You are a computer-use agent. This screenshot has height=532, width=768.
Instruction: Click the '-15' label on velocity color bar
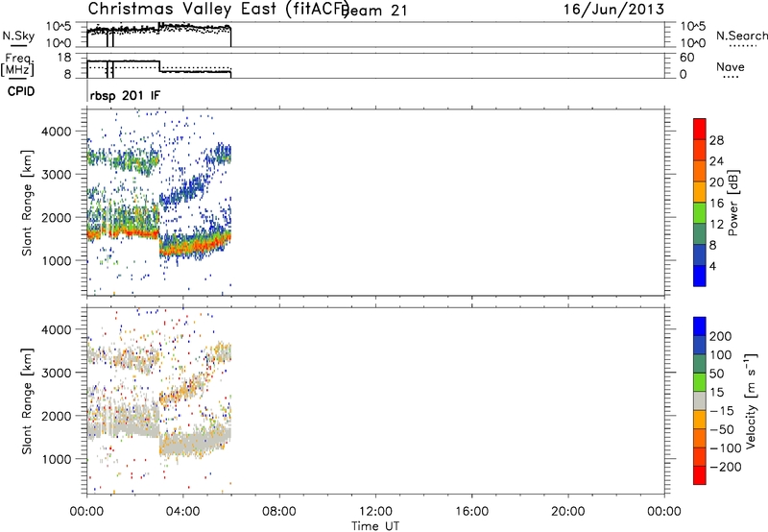[722, 411]
